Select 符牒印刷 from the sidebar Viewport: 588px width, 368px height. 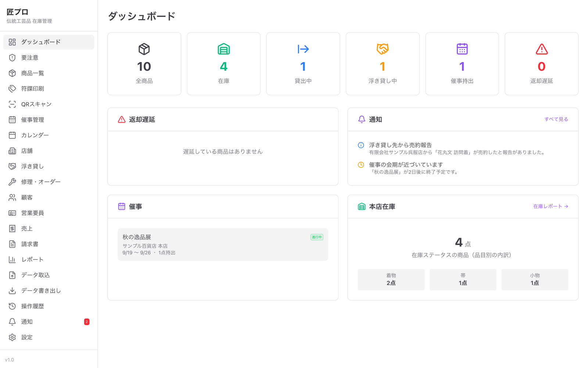[x=49, y=89]
